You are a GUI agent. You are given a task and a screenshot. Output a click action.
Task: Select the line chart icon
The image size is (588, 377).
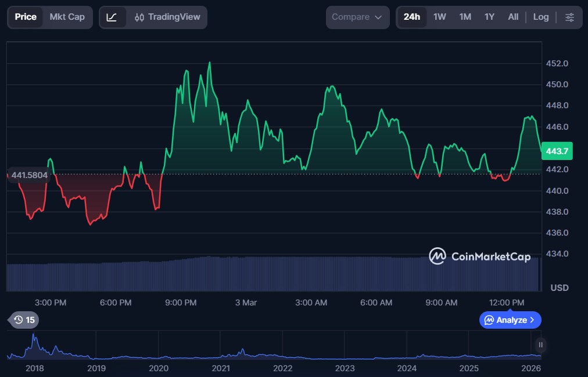coord(112,17)
